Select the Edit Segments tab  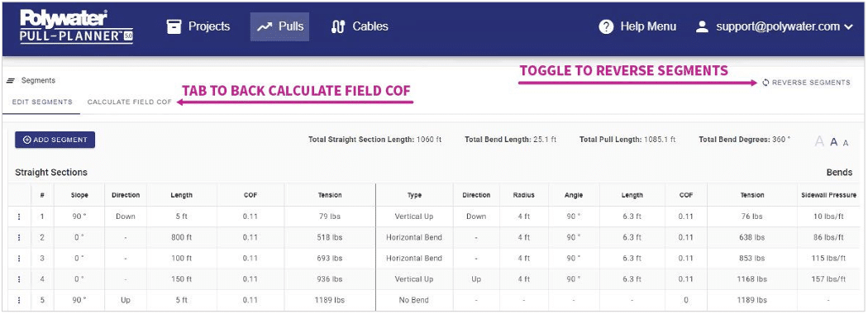pyautogui.click(x=42, y=102)
